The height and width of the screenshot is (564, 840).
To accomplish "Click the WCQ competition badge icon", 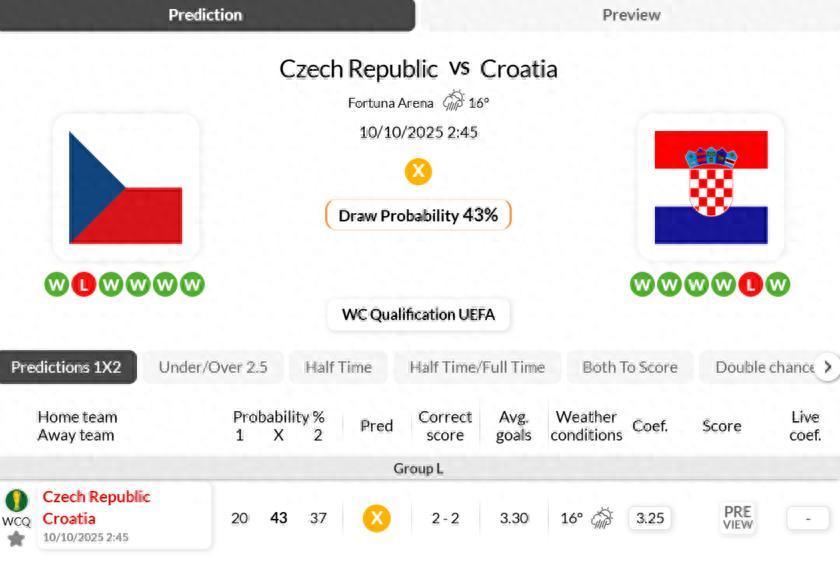I will (16, 501).
